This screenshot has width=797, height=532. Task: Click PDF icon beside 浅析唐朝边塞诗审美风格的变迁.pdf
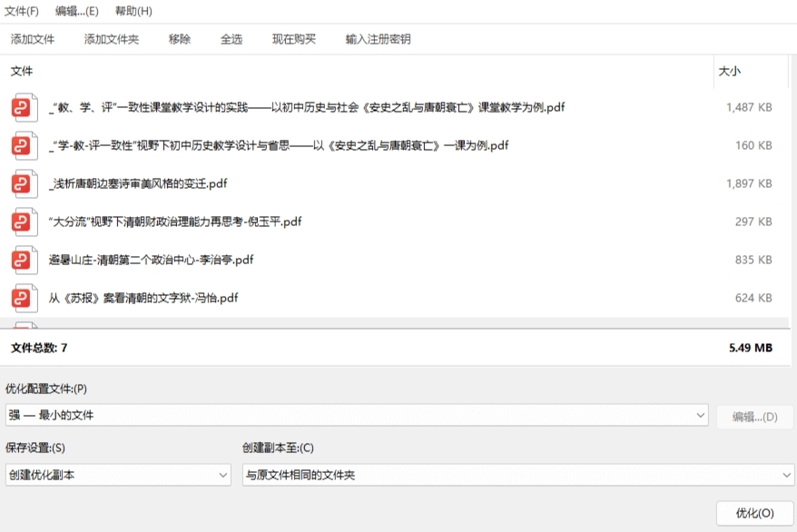coord(25,183)
